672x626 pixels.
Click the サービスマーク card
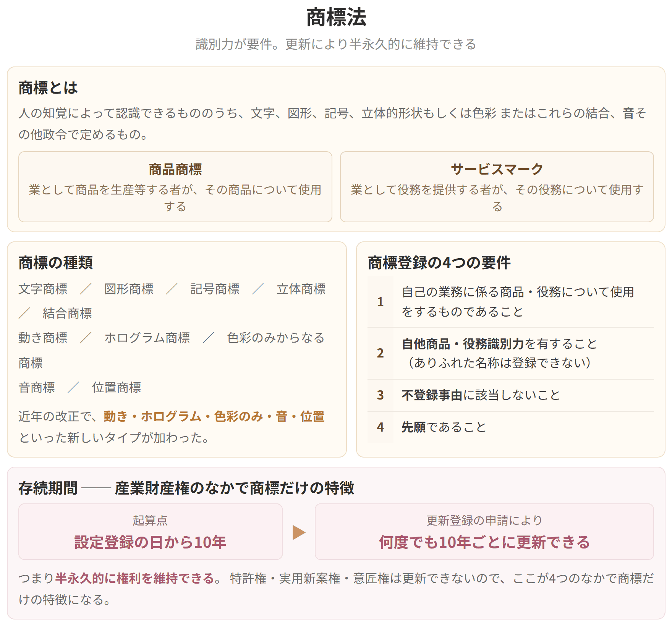(x=497, y=187)
